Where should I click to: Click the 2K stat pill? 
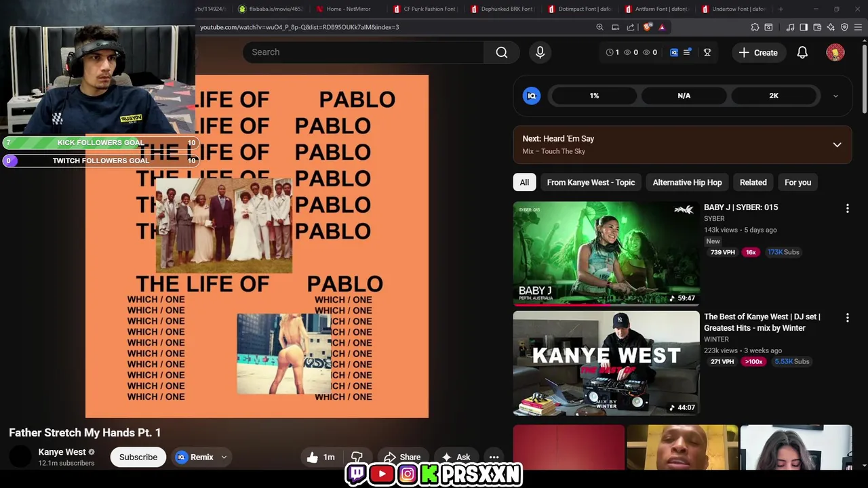[x=774, y=96]
